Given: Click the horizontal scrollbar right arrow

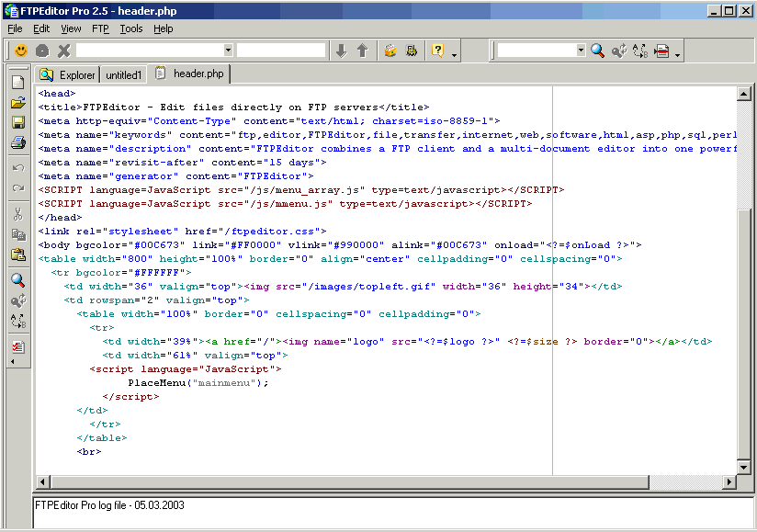Looking at the screenshot, I should 729,481.
